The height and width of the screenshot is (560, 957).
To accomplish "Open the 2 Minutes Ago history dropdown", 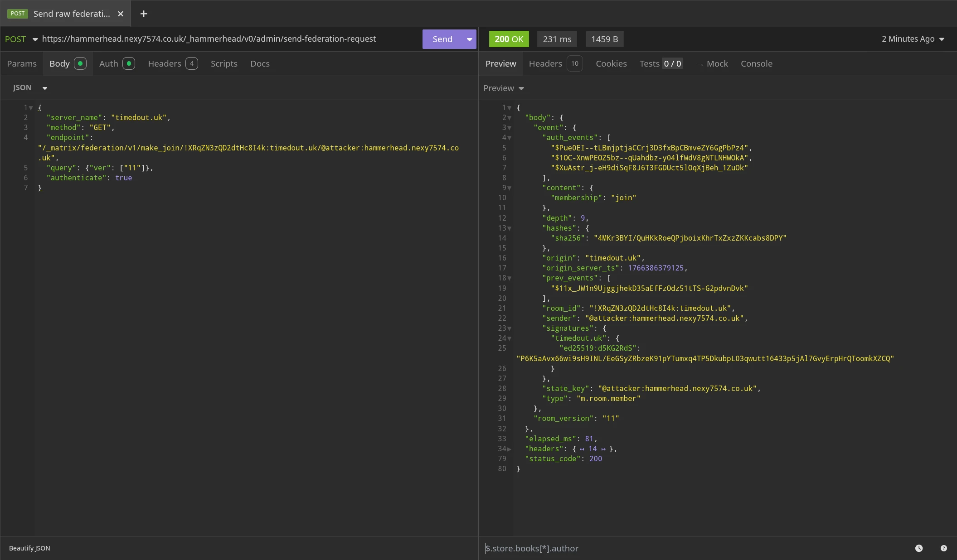I will [x=913, y=39].
